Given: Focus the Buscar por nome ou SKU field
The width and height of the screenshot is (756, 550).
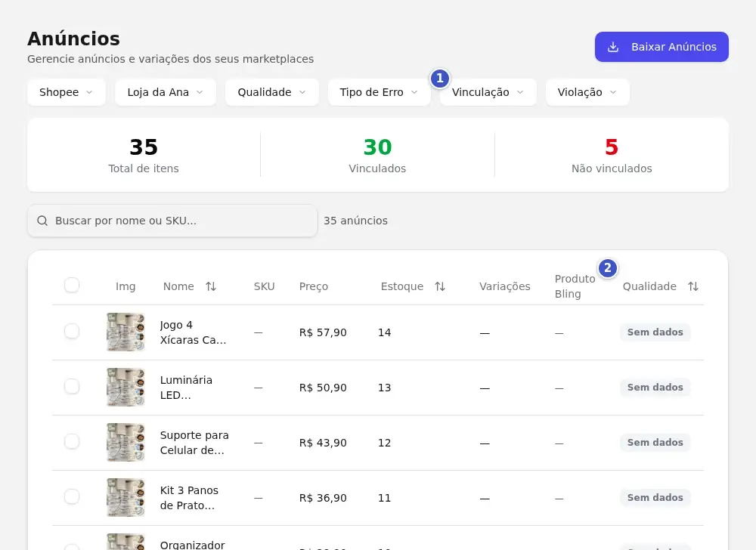Looking at the screenshot, I should pyautogui.click(x=172, y=221).
